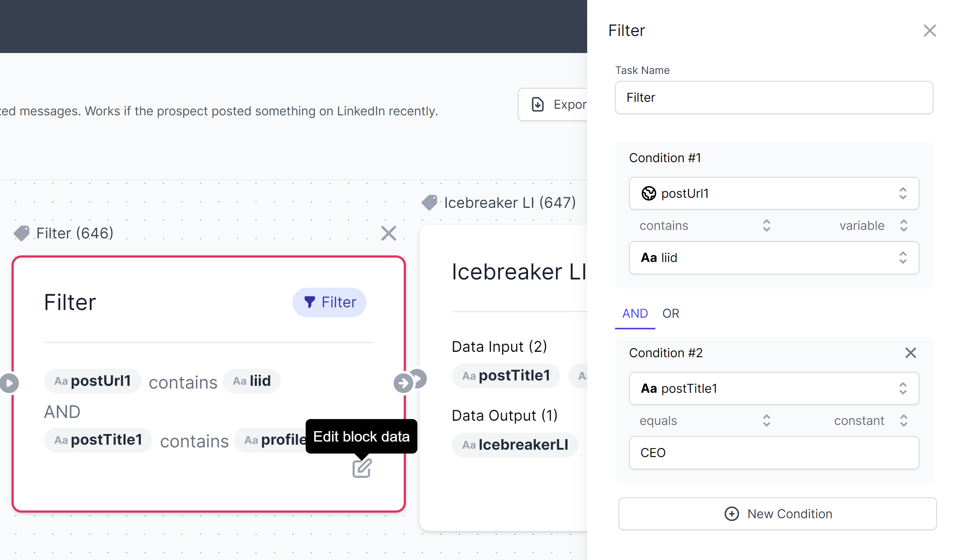Click the purple Filter badge with funnel icon
The height and width of the screenshot is (560, 959).
(x=330, y=302)
